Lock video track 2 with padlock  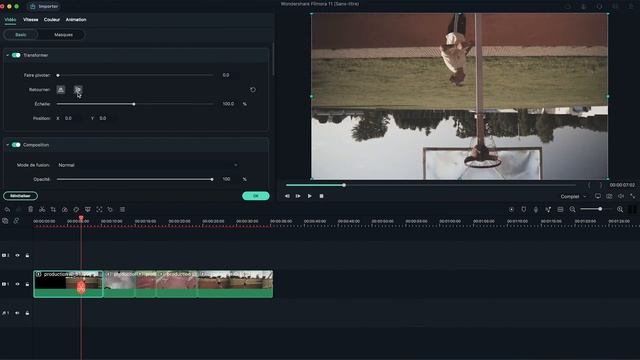pos(27,256)
